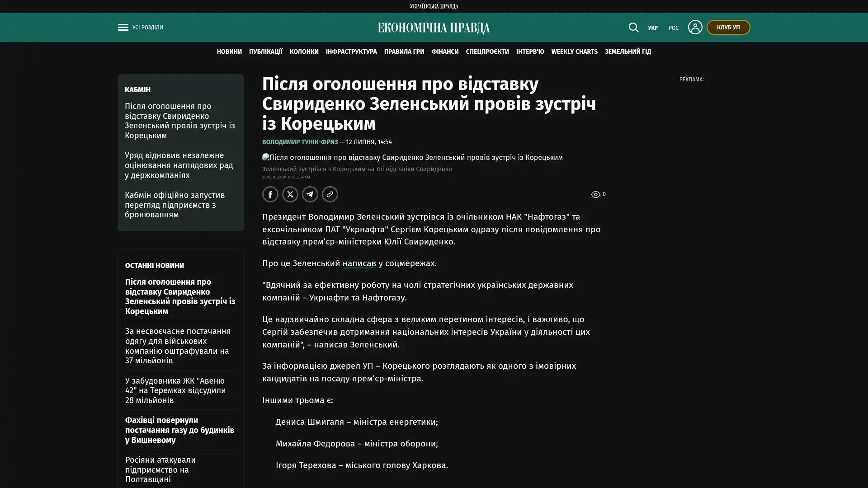The height and width of the screenshot is (488, 868).
Task: Click the КЛУБ УП button
Action: (728, 27)
